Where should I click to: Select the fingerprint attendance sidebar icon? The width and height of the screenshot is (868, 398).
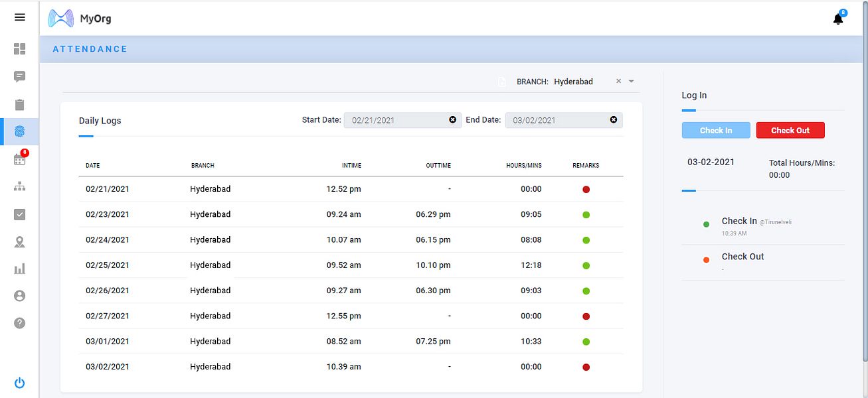19,131
